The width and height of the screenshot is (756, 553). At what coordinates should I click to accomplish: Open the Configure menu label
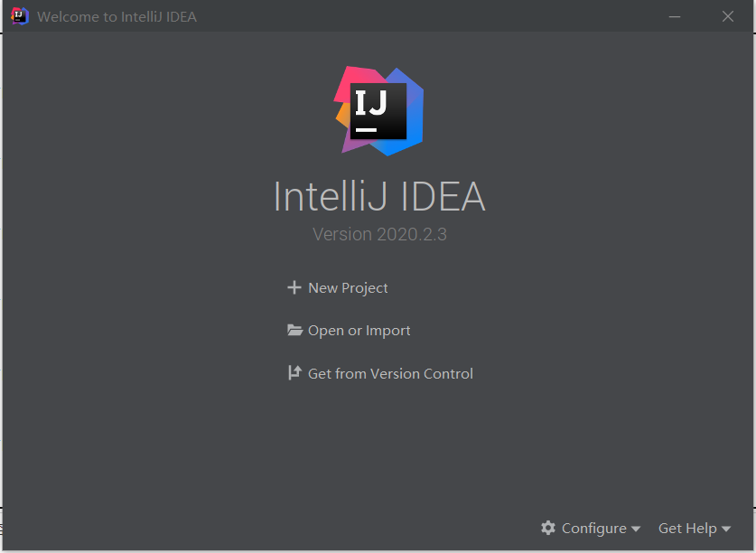pyautogui.click(x=593, y=529)
